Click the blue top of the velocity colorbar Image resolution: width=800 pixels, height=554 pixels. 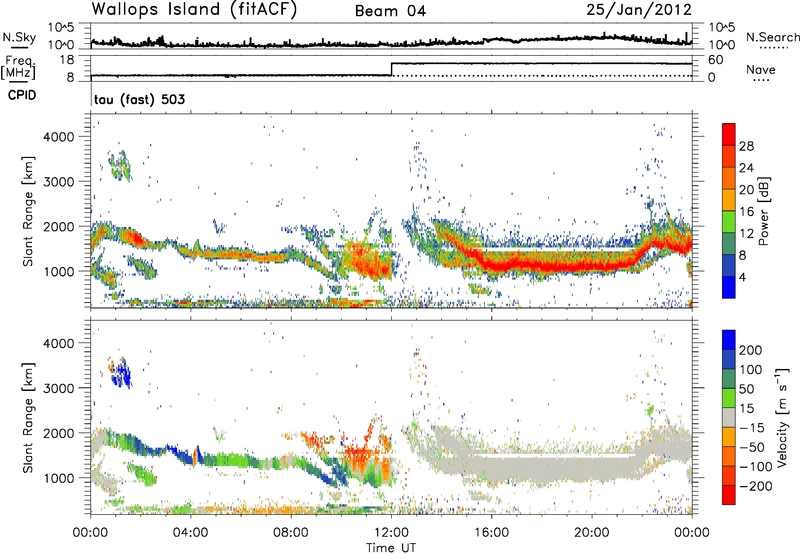[x=729, y=340]
